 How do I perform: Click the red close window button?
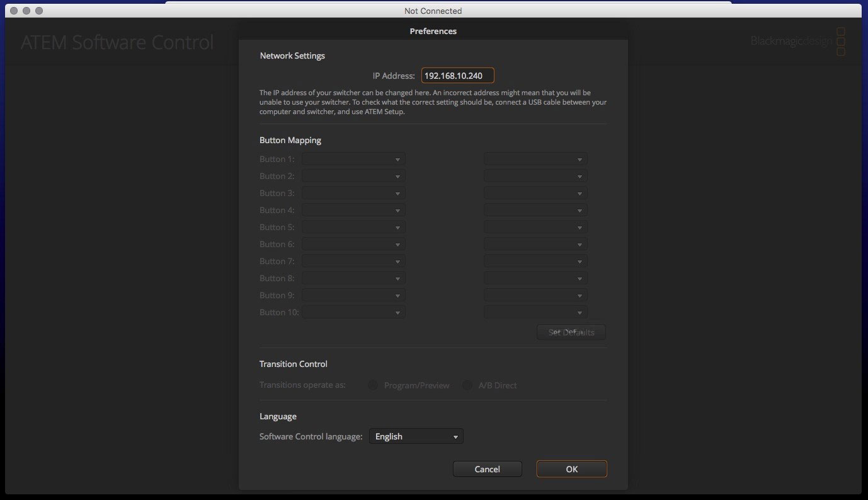point(14,11)
